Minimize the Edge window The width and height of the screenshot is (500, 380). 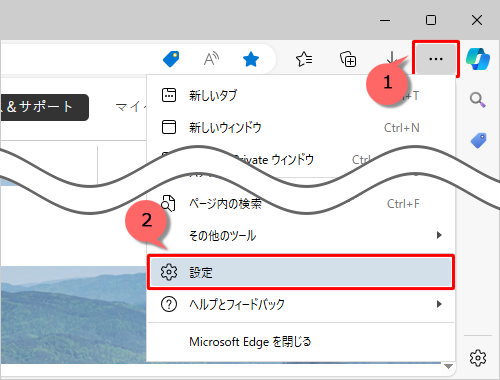click(385, 20)
